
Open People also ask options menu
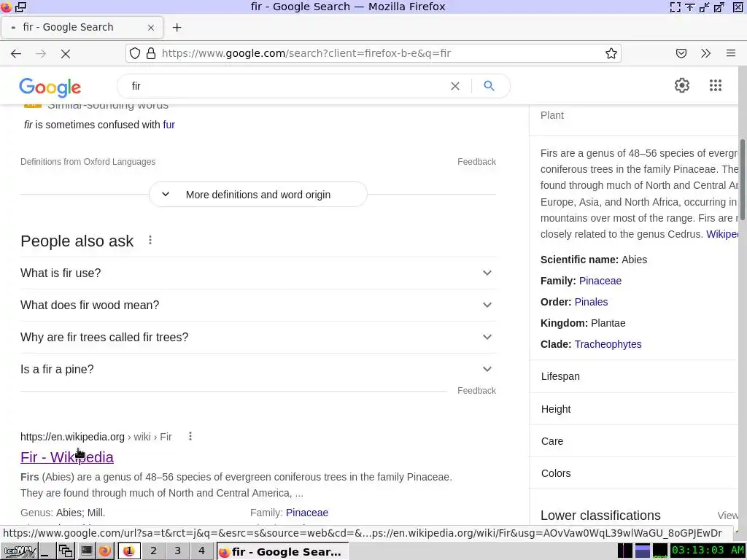coord(150,241)
